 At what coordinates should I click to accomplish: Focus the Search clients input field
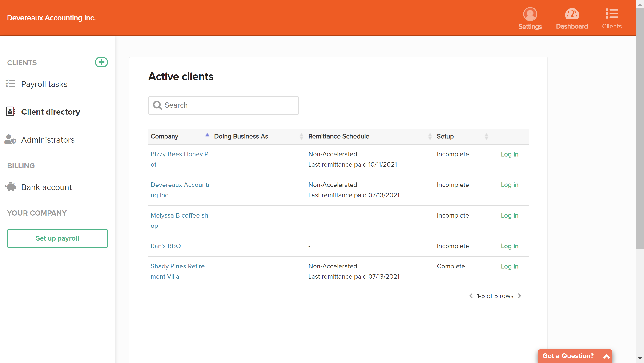click(x=229, y=105)
